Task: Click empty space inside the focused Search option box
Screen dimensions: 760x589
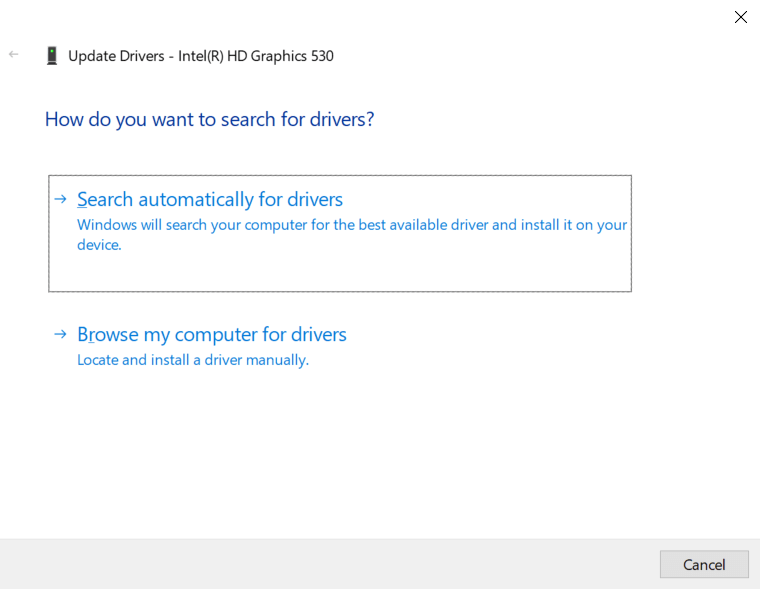Action: pos(400,270)
